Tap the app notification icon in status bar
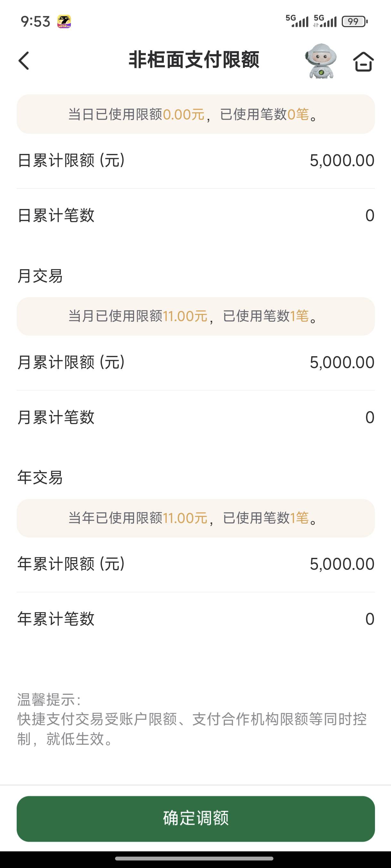 point(64,21)
